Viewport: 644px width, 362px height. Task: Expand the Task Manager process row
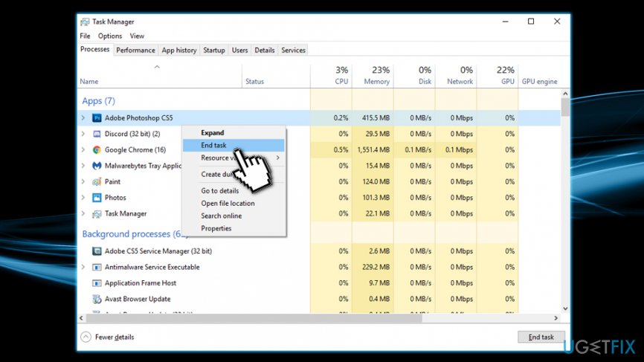click(x=83, y=214)
